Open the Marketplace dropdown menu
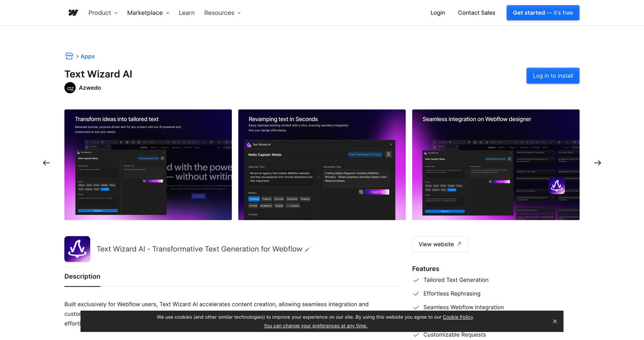Viewport: 644px width, 340px height. point(148,13)
